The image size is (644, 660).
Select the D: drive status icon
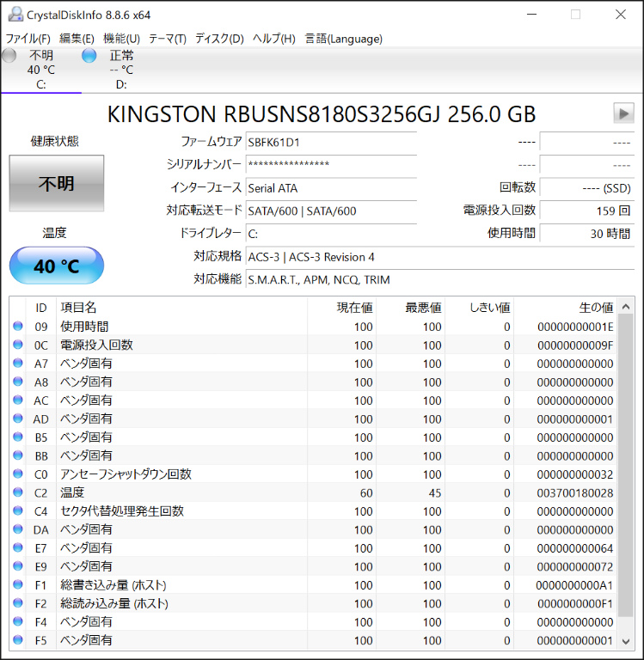point(89,56)
